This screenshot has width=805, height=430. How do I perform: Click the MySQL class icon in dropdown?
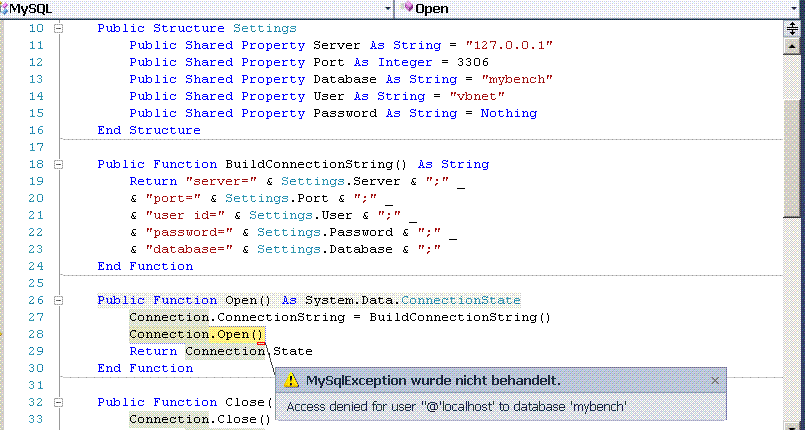(x=4, y=8)
